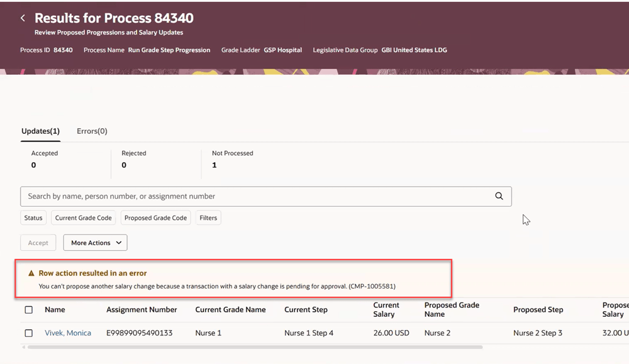This screenshot has width=629, height=364.
Task: Switch to the Errors(0) tab
Action: point(91,131)
